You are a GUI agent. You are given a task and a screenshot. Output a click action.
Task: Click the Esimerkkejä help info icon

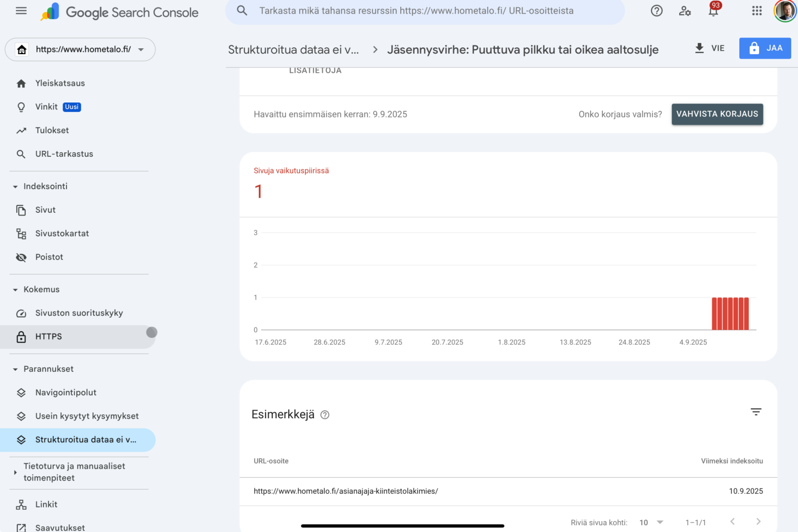(325, 415)
